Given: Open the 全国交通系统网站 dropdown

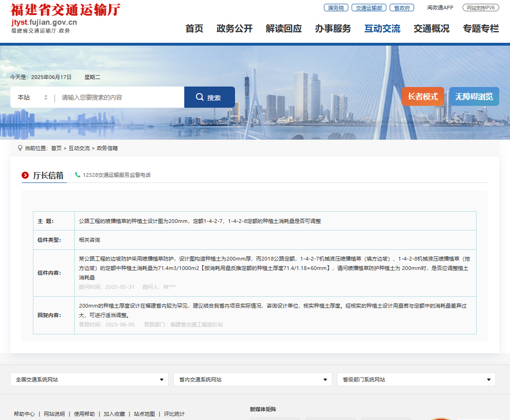Looking at the screenshot, I should 89,379.
